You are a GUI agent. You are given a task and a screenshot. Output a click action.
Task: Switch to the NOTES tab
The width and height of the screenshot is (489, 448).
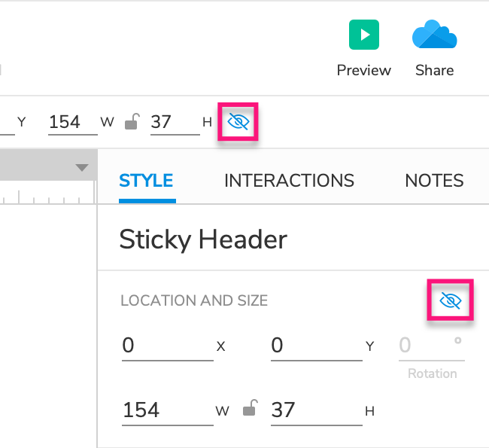[x=434, y=181]
